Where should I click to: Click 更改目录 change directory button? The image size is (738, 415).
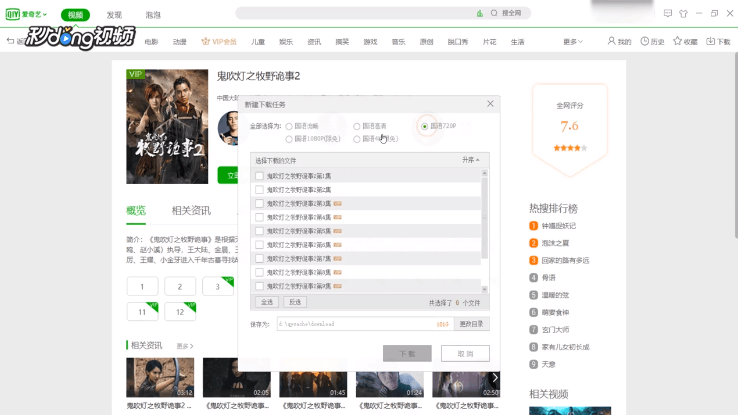click(x=472, y=324)
